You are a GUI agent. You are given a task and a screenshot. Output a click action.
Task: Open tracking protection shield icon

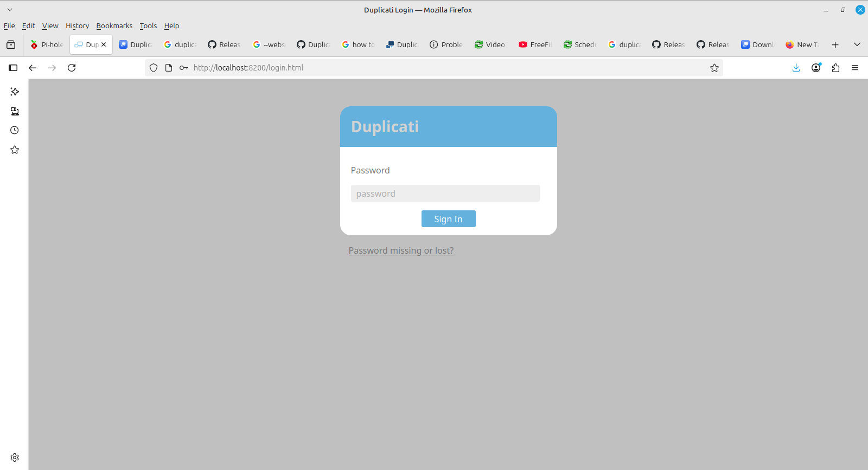tap(154, 68)
